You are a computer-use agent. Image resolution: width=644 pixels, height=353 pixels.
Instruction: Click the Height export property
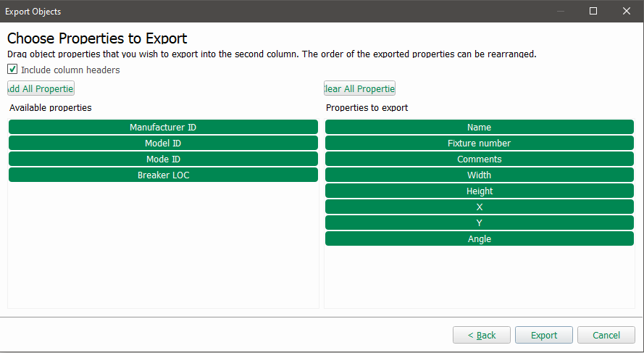click(479, 191)
